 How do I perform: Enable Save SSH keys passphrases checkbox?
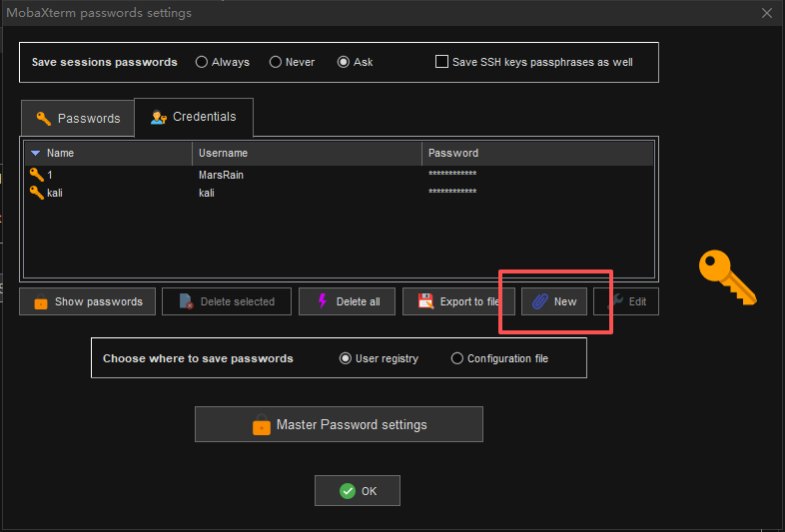click(x=442, y=62)
